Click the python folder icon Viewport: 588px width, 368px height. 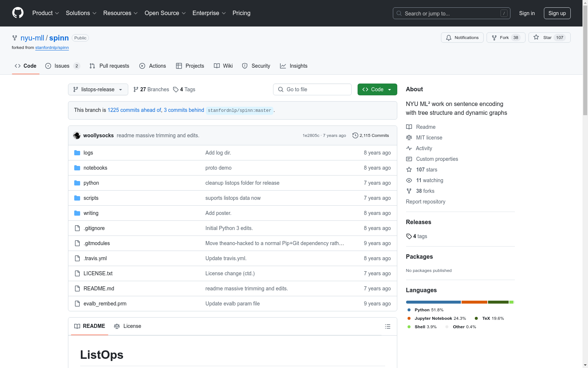click(77, 183)
